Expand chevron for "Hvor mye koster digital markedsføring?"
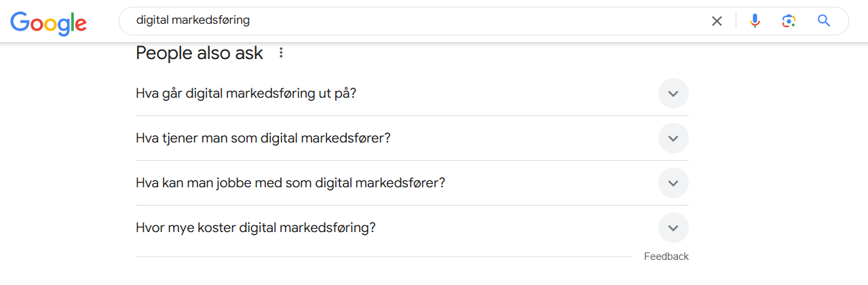The height and width of the screenshot is (285, 868). click(x=673, y=228)
